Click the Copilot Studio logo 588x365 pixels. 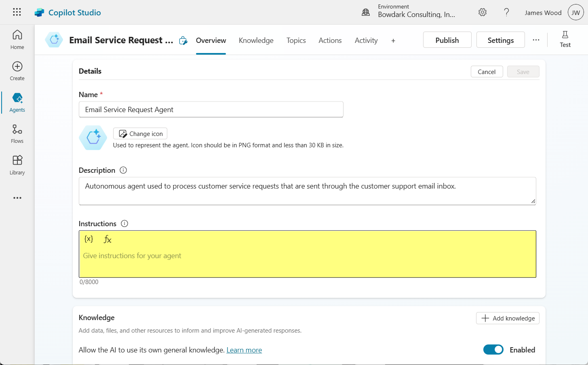pos(39,13)
